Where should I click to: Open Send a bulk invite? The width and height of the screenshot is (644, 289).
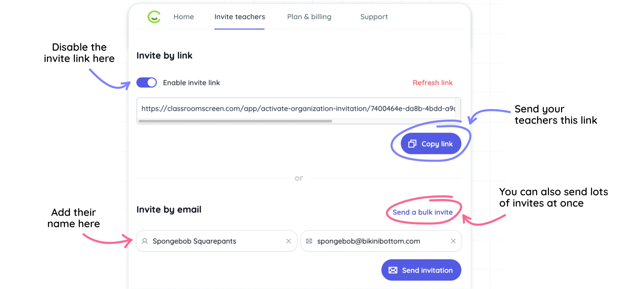point(422,212)
